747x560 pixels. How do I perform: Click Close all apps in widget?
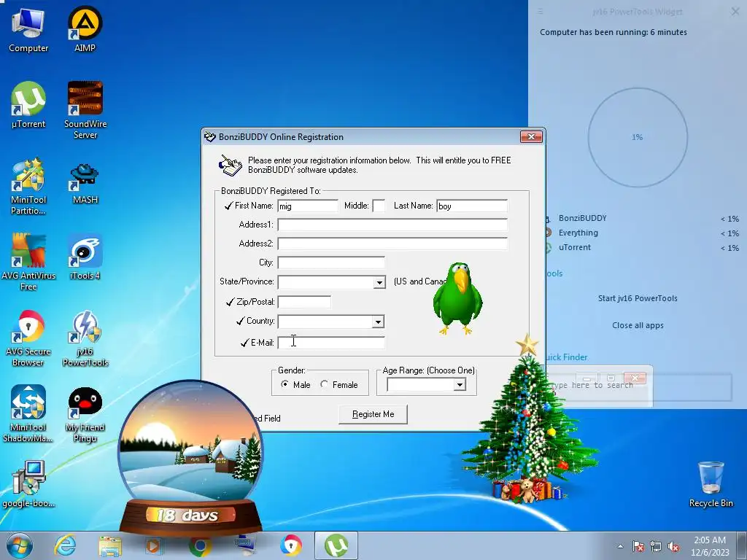coord(638,326)
